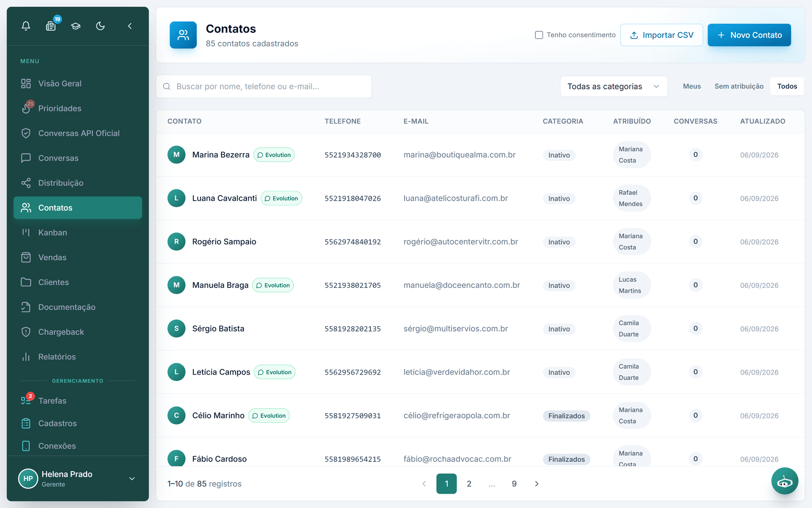Click the Conexões phone icon

pyautogui.click(x=26, y=446)
